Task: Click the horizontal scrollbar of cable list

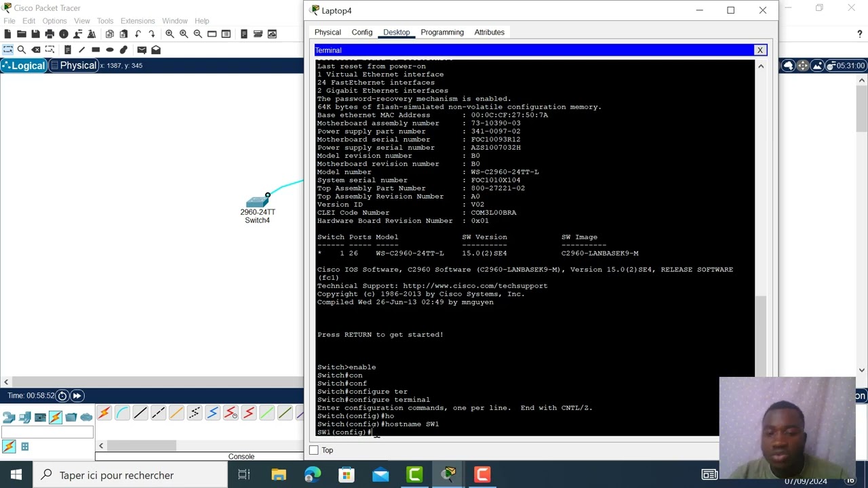Action: (142, 445)
